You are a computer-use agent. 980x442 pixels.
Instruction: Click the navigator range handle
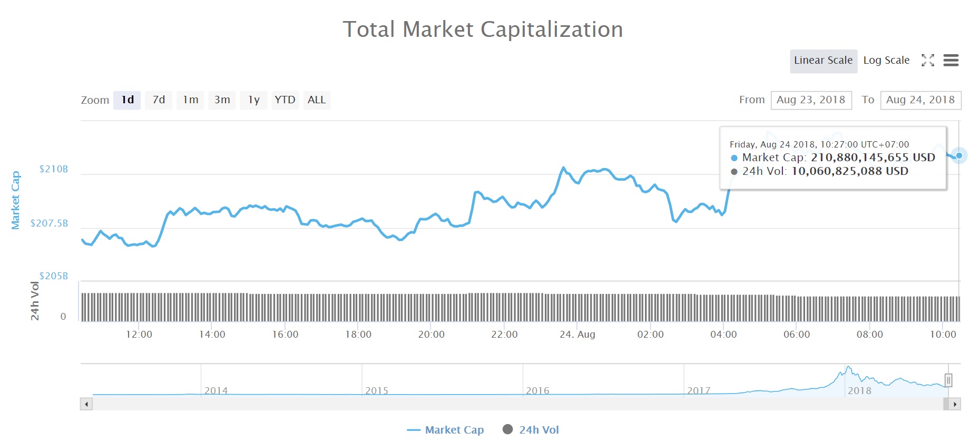click(948, 380)
